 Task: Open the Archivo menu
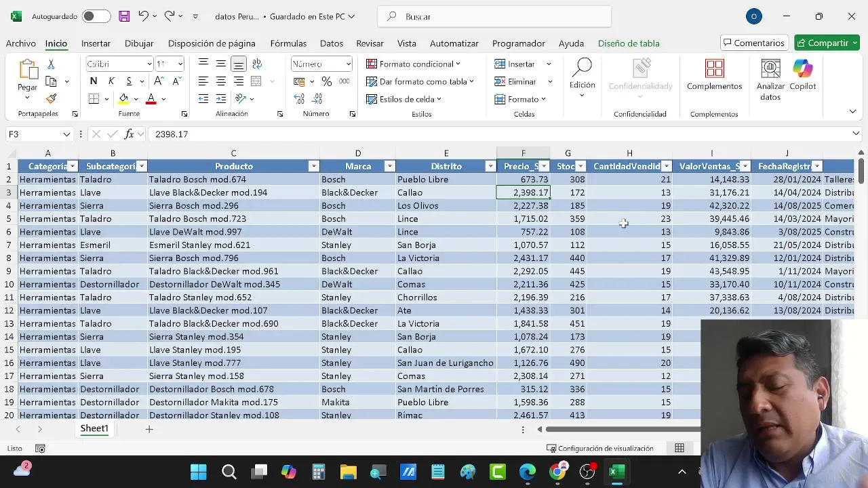click(x=21, y=43)
